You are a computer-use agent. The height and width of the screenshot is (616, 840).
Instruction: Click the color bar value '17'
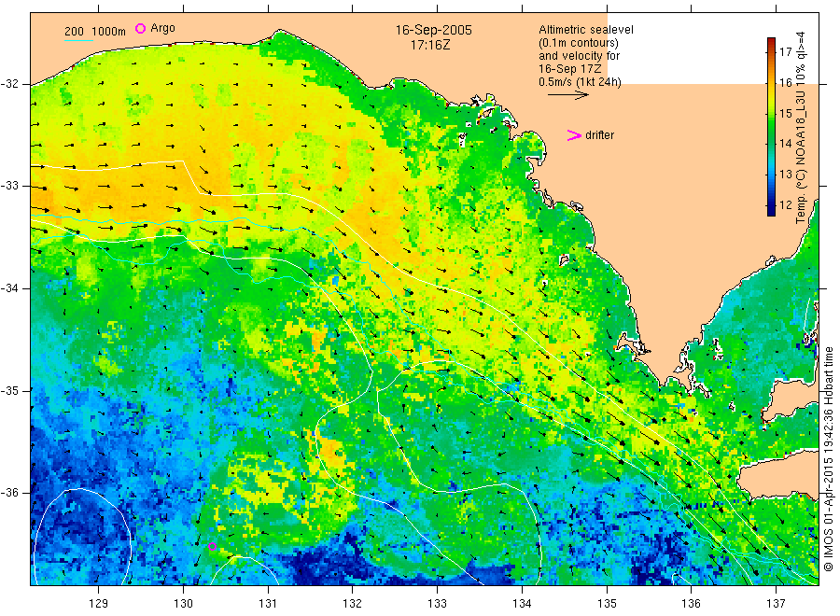click(x=785, y=52)
